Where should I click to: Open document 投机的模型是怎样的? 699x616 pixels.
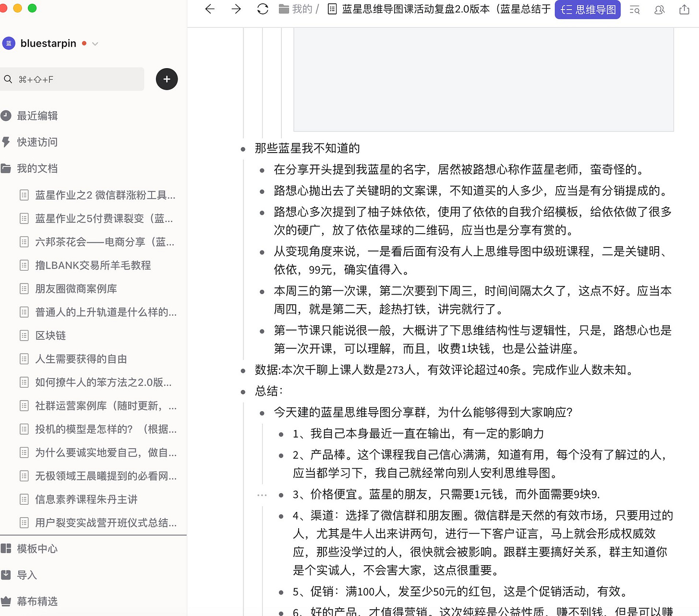point(106,429)
